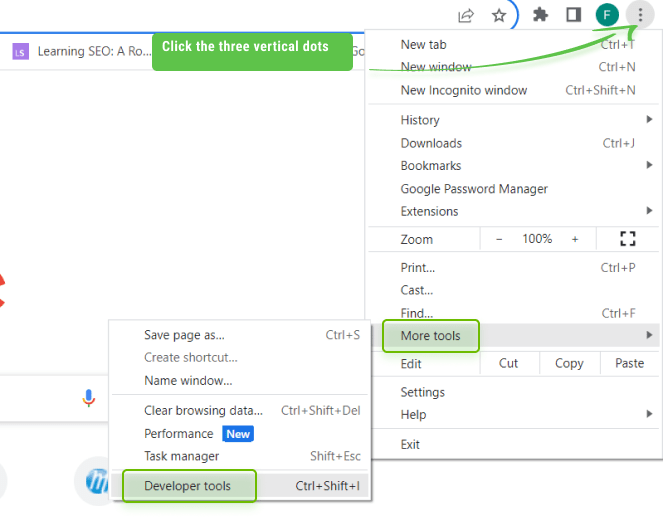Open the Extensions puzzle icon
663x520 pixels.
[540, 15]
